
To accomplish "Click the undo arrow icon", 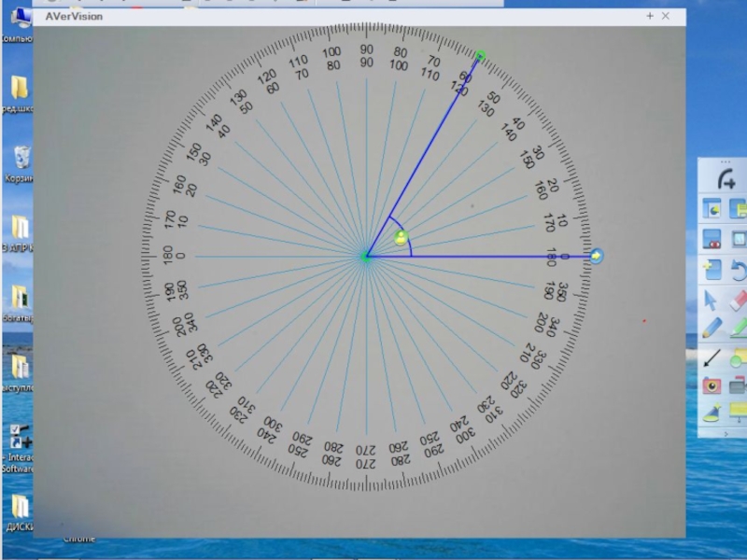I will [x=737, y=271].
